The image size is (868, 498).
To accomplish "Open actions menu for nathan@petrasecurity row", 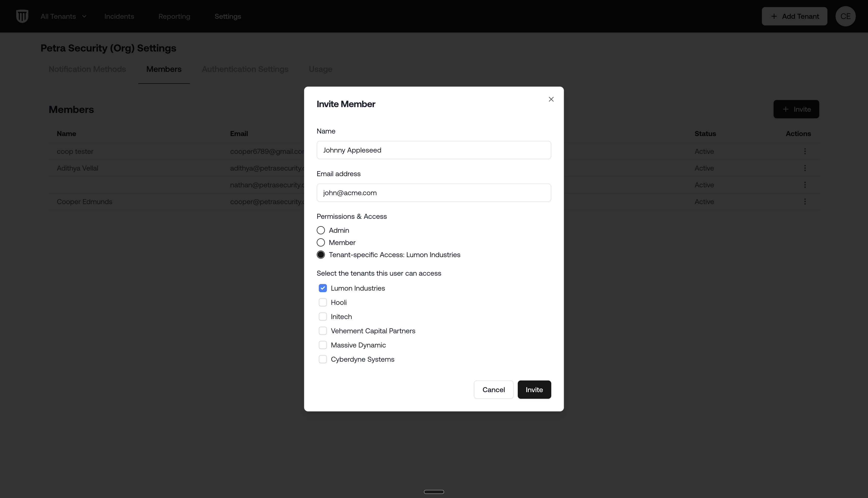I will pos(805,185).
